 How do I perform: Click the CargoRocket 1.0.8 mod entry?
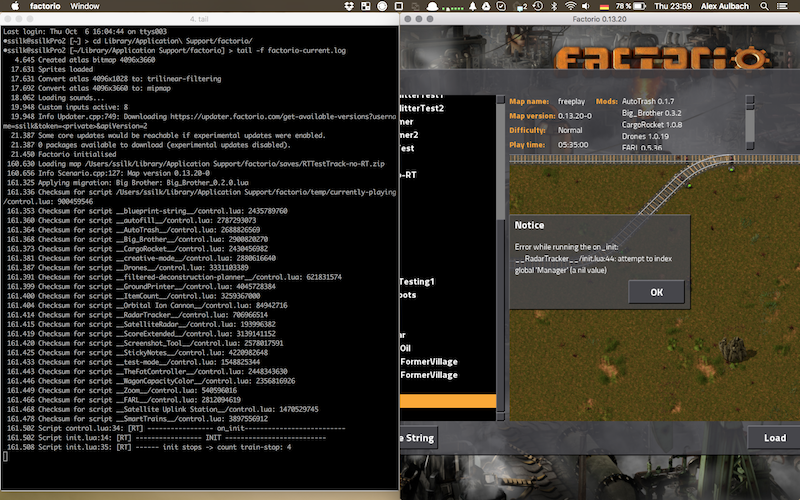tap(652, 124)
